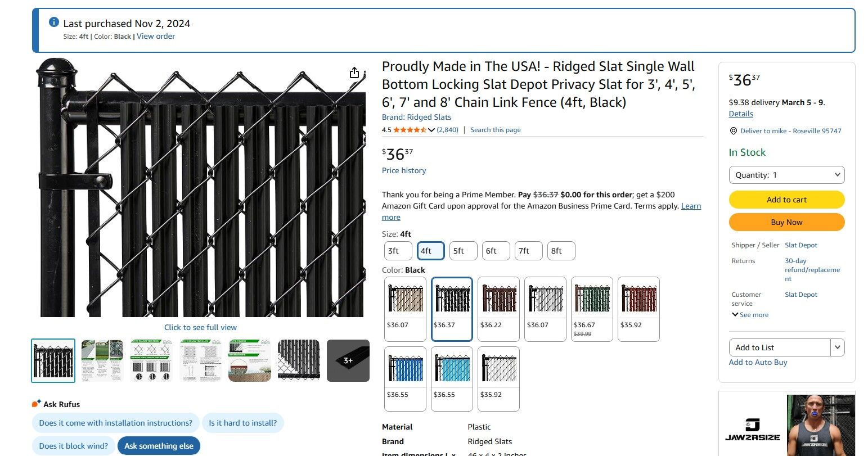Image resolution: width=868 pixels, height=456 pixels.
Task: Click the Add to cart button
Action: tap(786, 200)
